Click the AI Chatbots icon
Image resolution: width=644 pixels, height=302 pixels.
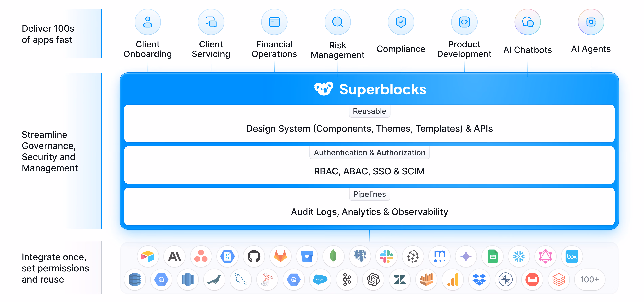[x=527, y=22]
